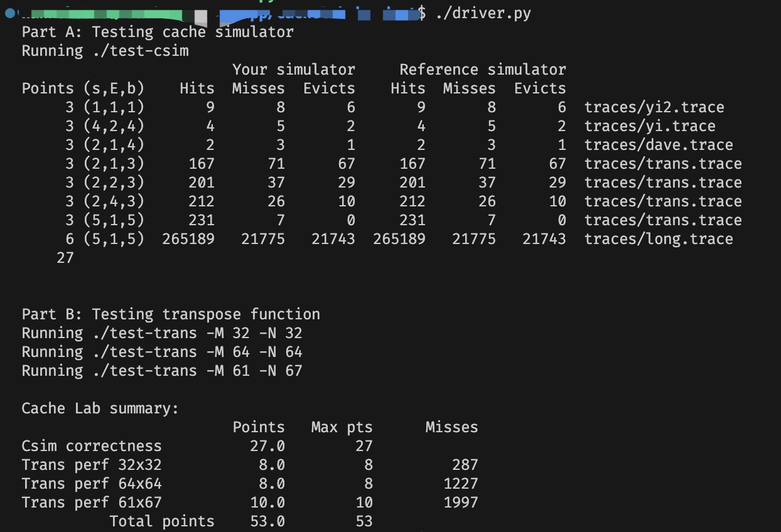The height and width of the screenshot is (532, 781).
Task: Click the 'Part B: Testing transpose function' line
Action: click(171, 314)
